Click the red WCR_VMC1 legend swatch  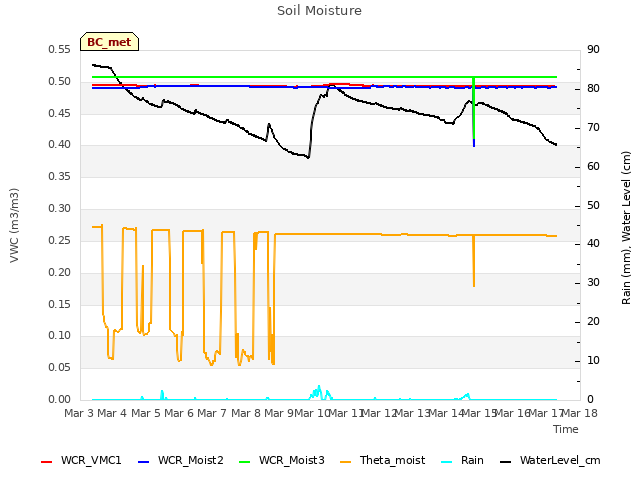point(47,462)
